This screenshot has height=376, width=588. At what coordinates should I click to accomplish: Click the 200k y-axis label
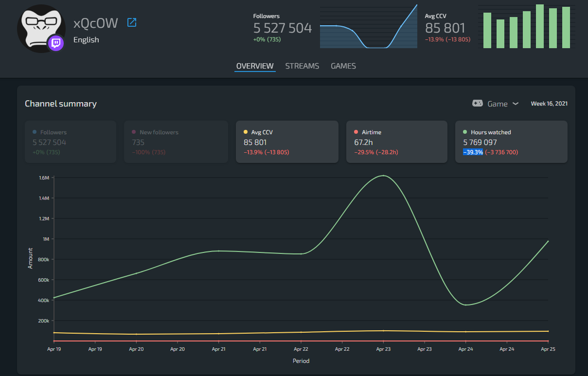pos(44,321)
